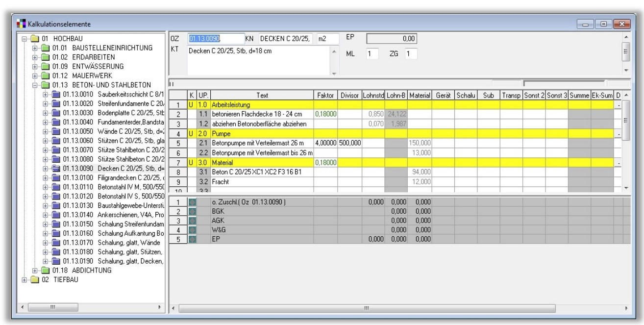Click folder icon of 01.13.0110 Betonstahl IV M
The height and width of the screenshot is (325, 644).
55,187
